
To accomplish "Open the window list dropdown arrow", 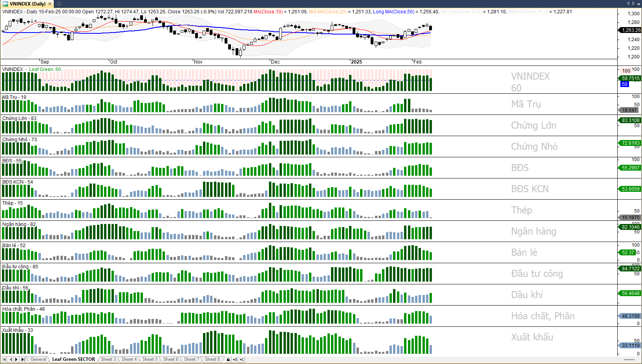I will 638,4.
